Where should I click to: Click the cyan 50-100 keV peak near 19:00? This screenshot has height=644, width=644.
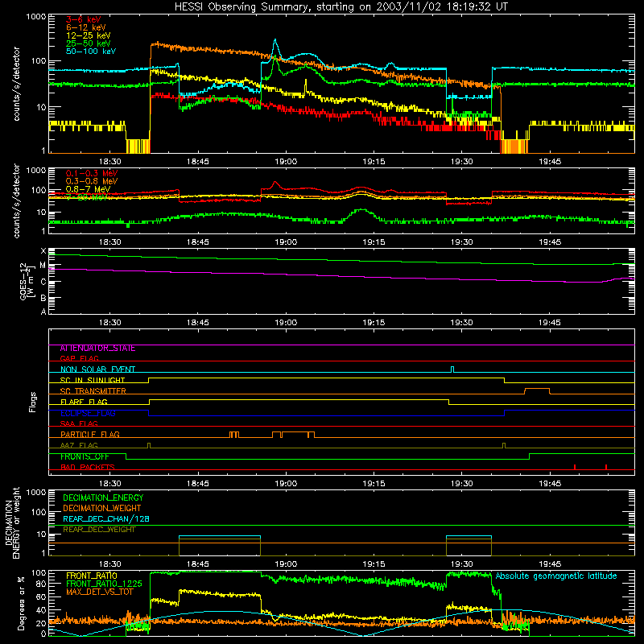tap(275, 41)
